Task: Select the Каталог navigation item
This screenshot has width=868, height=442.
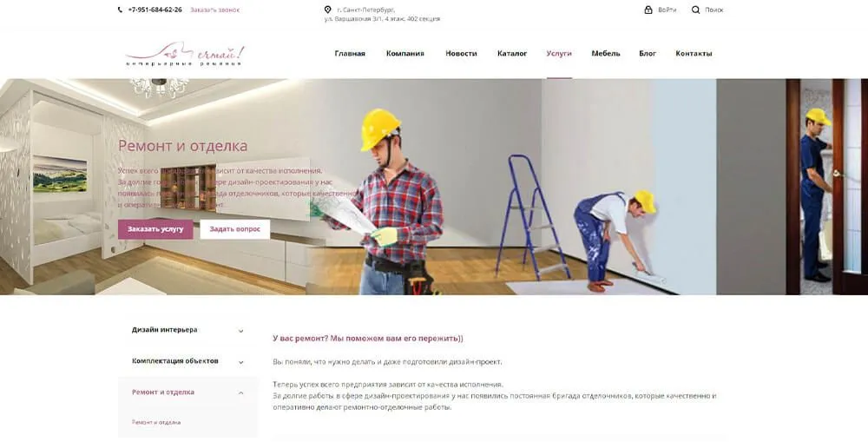Action: pos(512,54)
